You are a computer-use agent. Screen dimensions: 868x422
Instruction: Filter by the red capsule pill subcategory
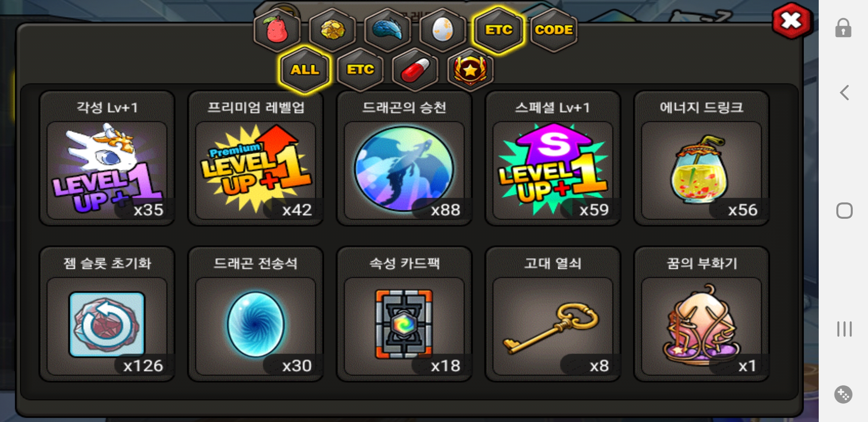(x=415, y=70)
